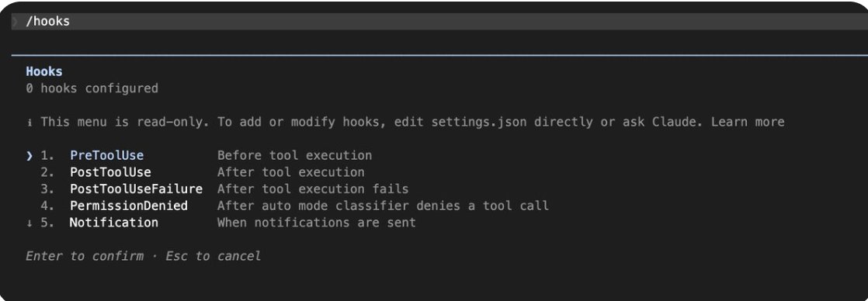The width and height of the screenshot is (868, 301).
Task: Click the 'Enter to confirm' hint text
Action: (x=85, y=256)
